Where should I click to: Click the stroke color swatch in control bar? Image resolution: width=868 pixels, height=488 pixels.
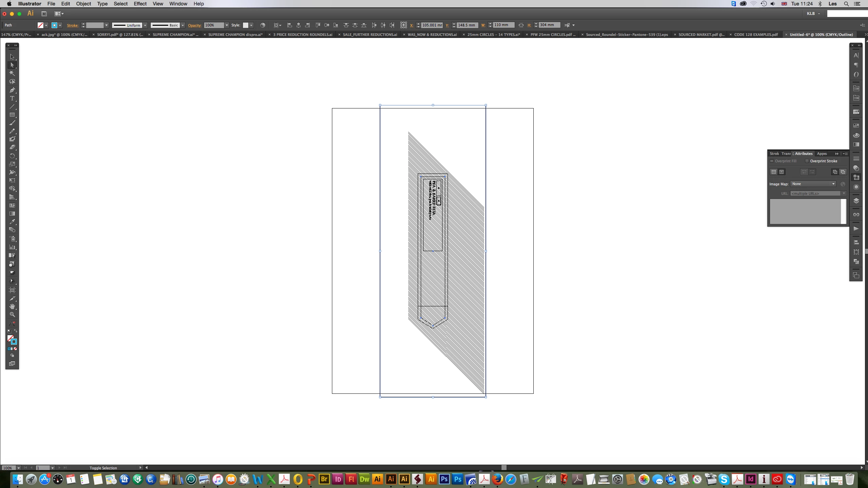click(x=54, y=25)
